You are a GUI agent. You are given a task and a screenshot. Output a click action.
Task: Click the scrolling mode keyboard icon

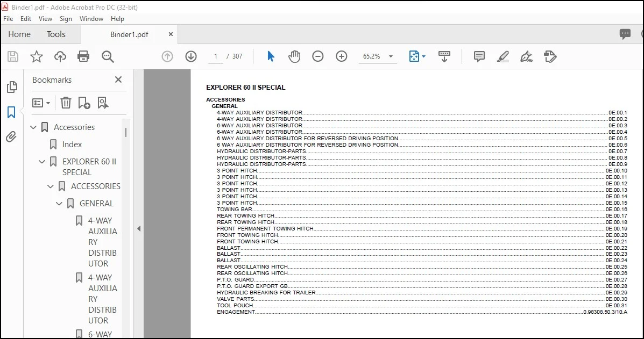pyautogui.click(x=444, y=56)
